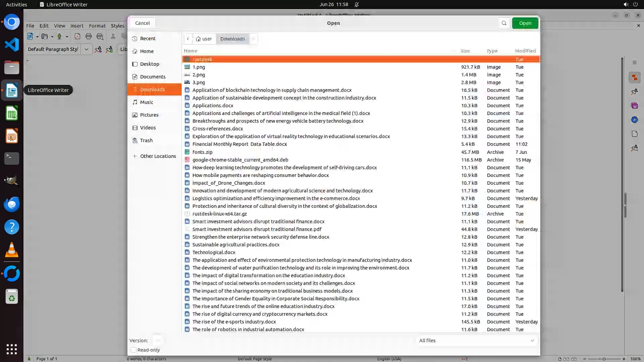The image size is (644, 362).
Task: Open Thunderbird mail from the dock
Action: coord(12,204)
